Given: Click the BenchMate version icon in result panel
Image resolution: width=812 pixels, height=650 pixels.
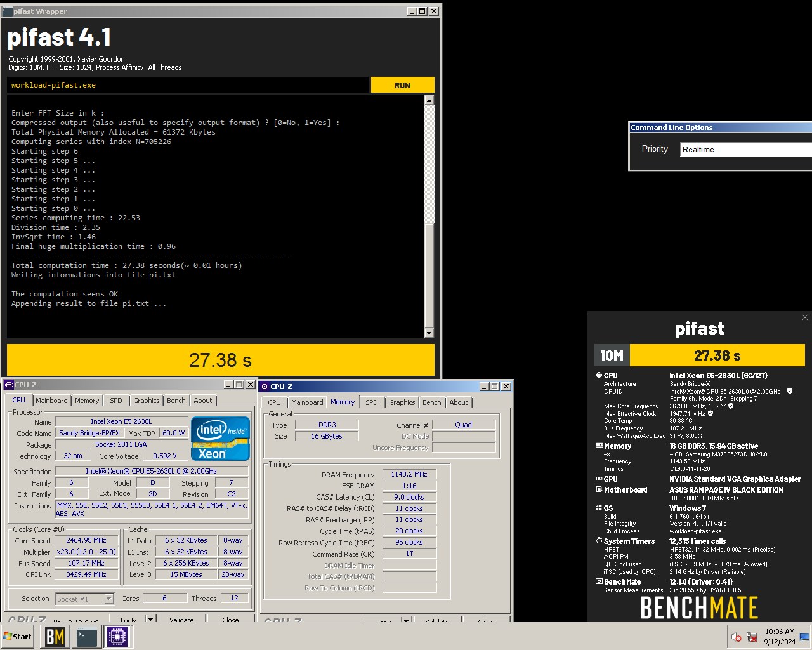Looking at the screenshot, I should [599, 581].
